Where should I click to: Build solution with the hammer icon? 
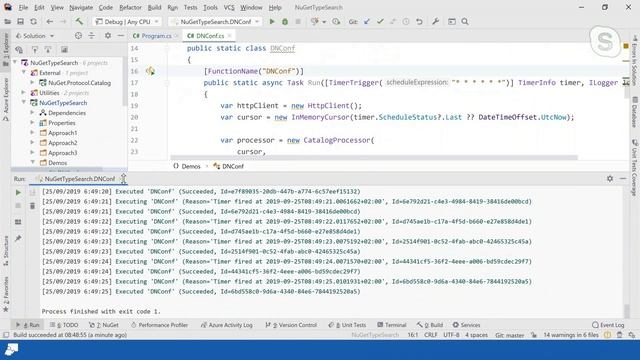coord(79,21)
